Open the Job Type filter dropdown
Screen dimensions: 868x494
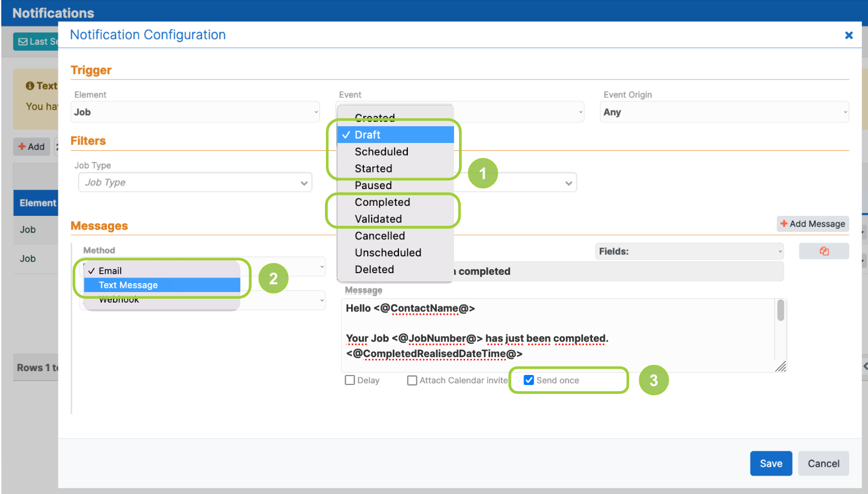coord(194,182)
